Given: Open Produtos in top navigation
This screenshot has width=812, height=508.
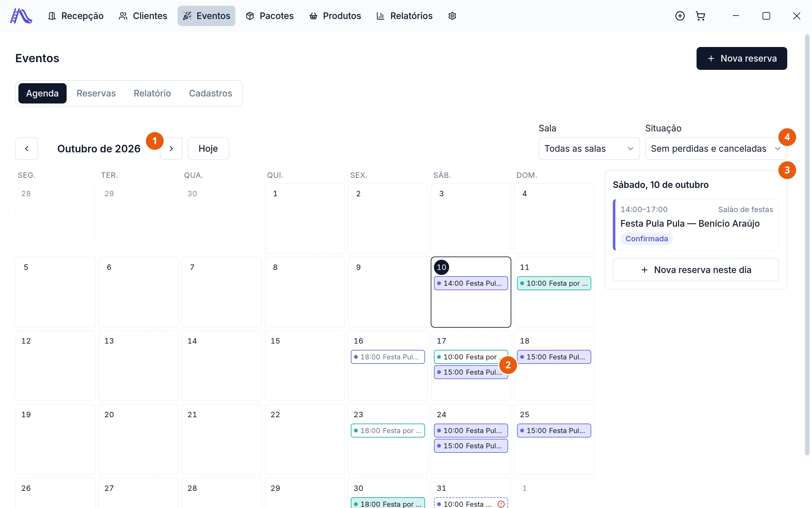Looking at the screenshot, I should coord(335,16).
